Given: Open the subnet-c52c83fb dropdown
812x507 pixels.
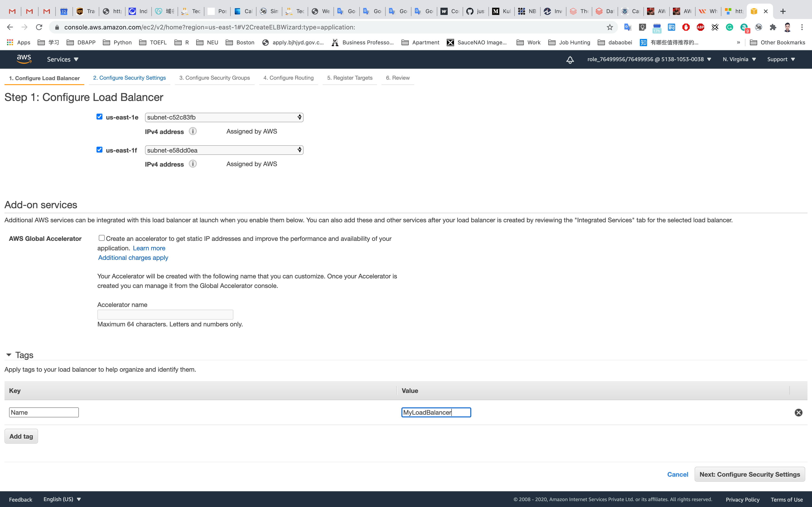Looking at the screenshot, I should (x=224, y=117).
